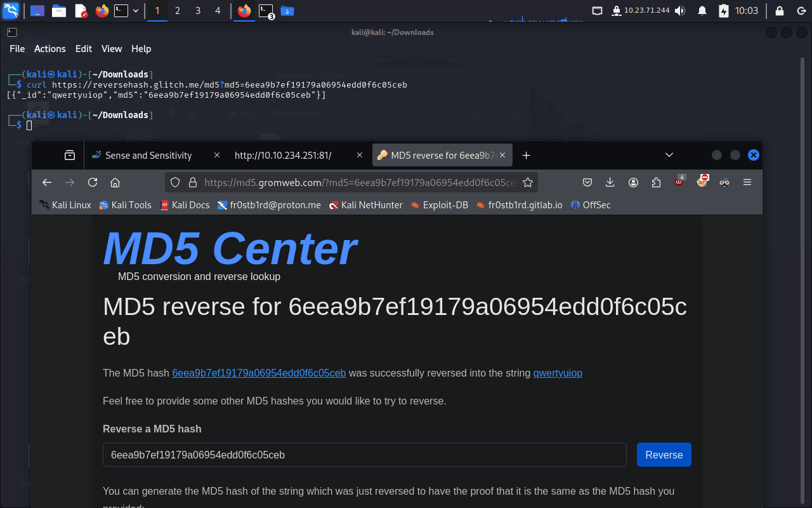Image resolution: width=812 pixels, height=508 pixels.
Task: Switch to workspace 2
Action: [177, 11]
